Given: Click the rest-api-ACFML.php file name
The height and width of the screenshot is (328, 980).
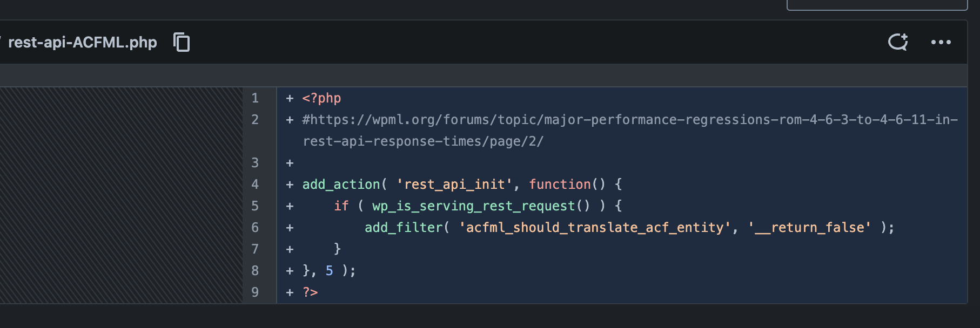Looking at the screenshot, I should (x=83, y=42).
